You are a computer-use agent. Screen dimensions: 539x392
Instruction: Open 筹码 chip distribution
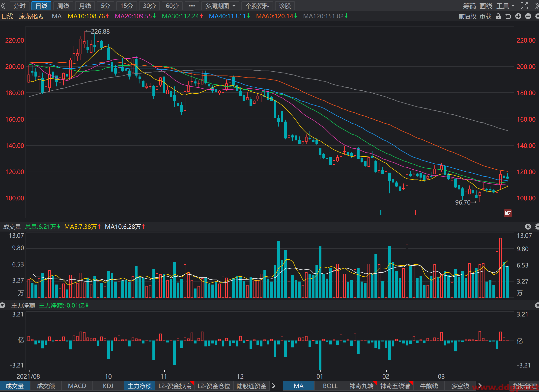469,6
